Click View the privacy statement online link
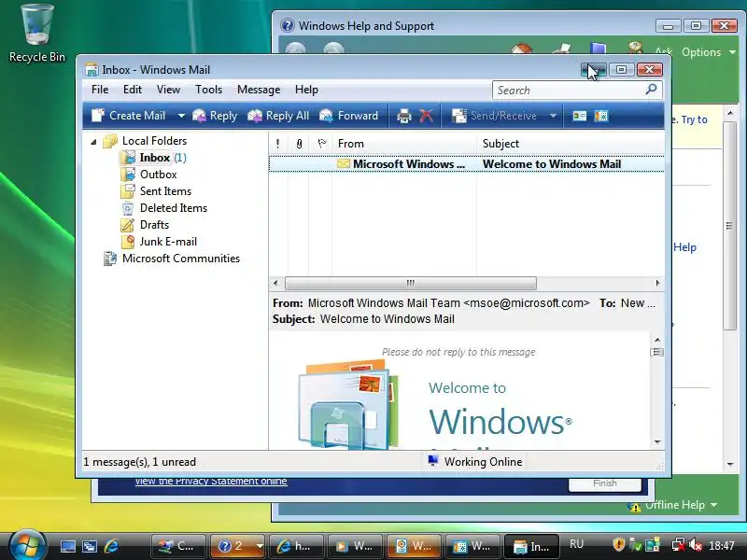Viewport: 747px width, 560px height. 211,481
